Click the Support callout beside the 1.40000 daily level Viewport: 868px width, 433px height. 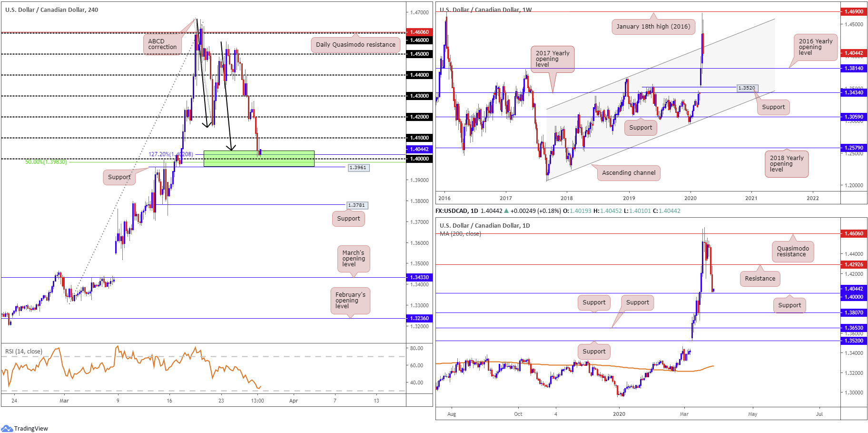tap(789, 305)
